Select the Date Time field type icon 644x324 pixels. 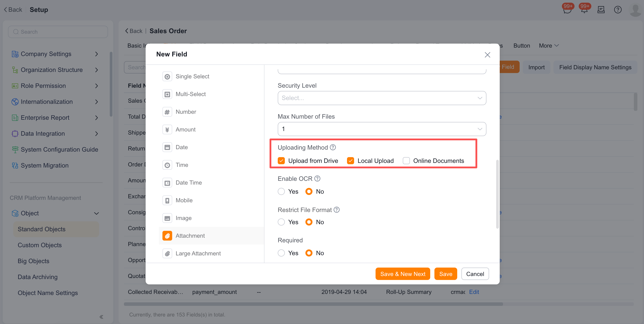coord(167,183)
